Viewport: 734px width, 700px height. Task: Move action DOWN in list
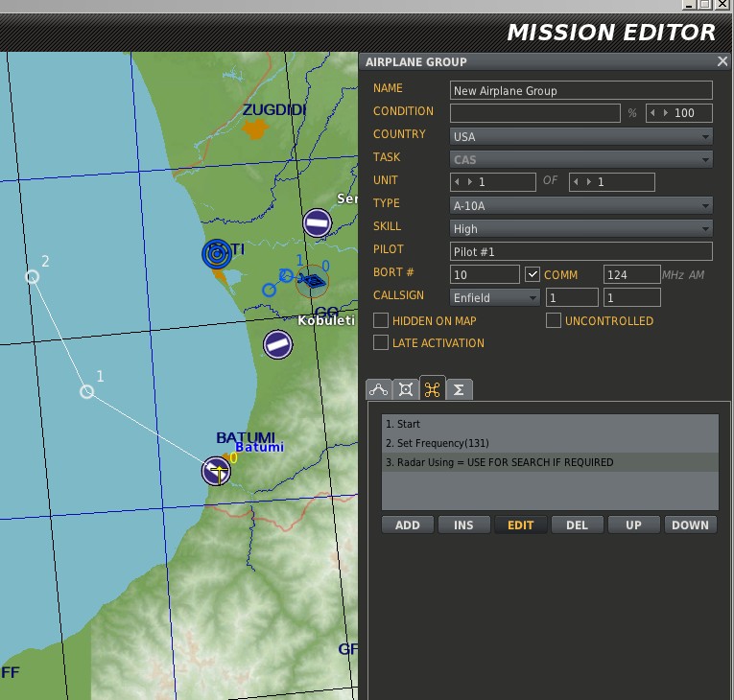[x=690, y=525]
